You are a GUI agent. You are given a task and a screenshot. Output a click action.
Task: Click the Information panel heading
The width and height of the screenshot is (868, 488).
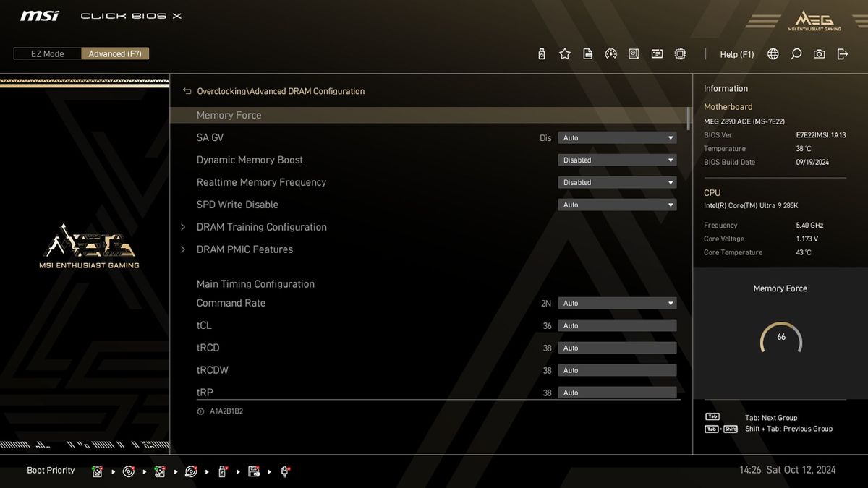726,89
